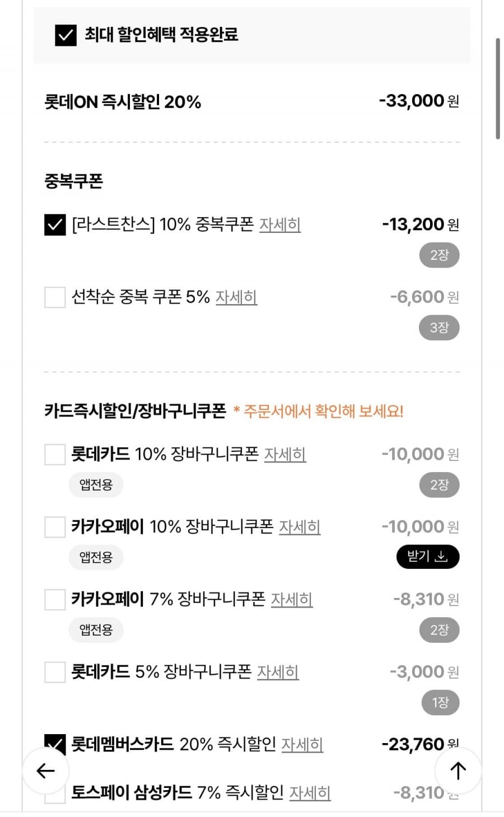Check the 선착순 중복 쿠폰 5% checkbox
The width and height of the screenshot is (504, 817).
[55, 297]
